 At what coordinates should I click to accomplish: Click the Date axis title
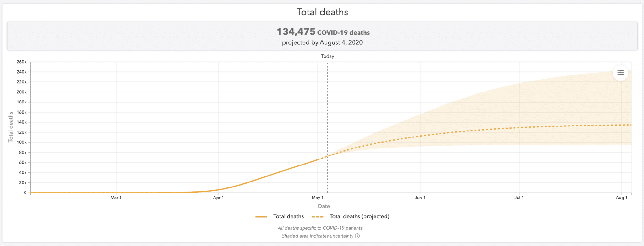click(x=324, y=206)
